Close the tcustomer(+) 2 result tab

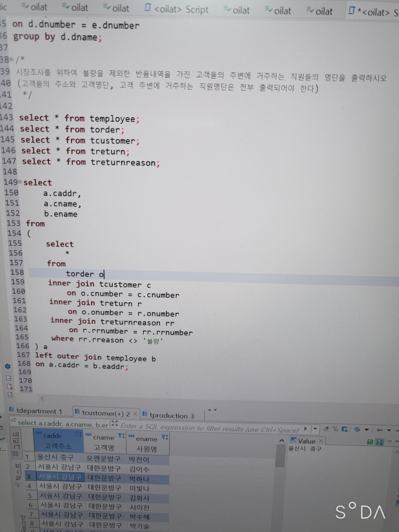tap(135, 413)
